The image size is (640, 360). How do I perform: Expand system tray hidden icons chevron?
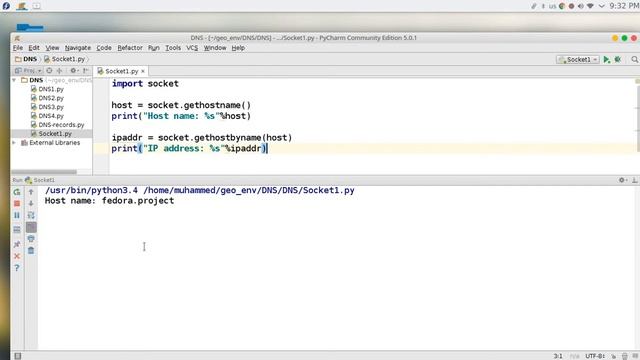[601, 6]
